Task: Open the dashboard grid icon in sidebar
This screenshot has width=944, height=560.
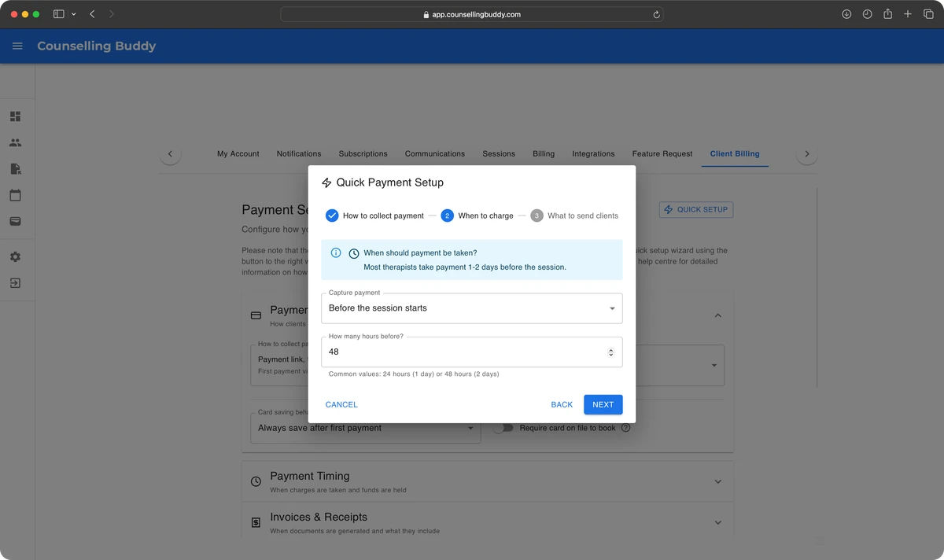Action: tap(15, 116)
